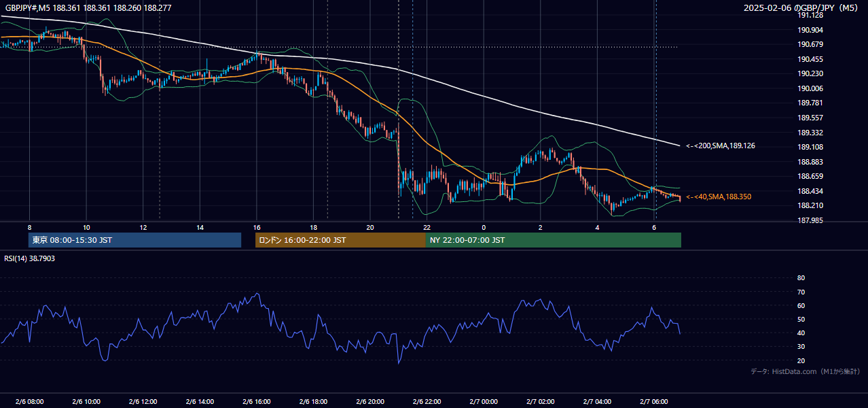
Task: Click the '2/6 08:00' date label
Action: point(29,402)
